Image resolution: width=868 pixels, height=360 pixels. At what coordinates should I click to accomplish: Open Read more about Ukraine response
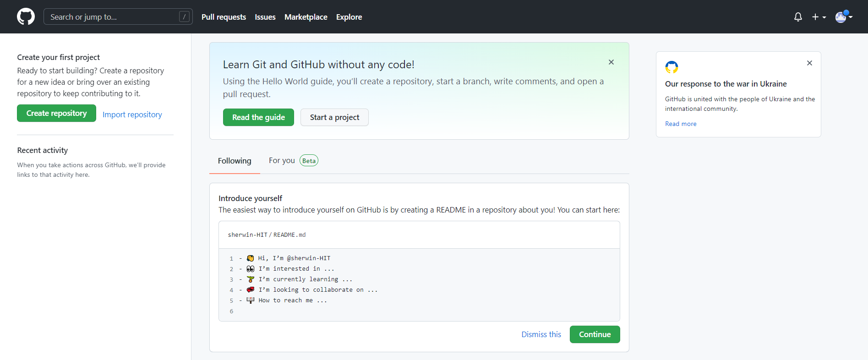coord(681,124)
